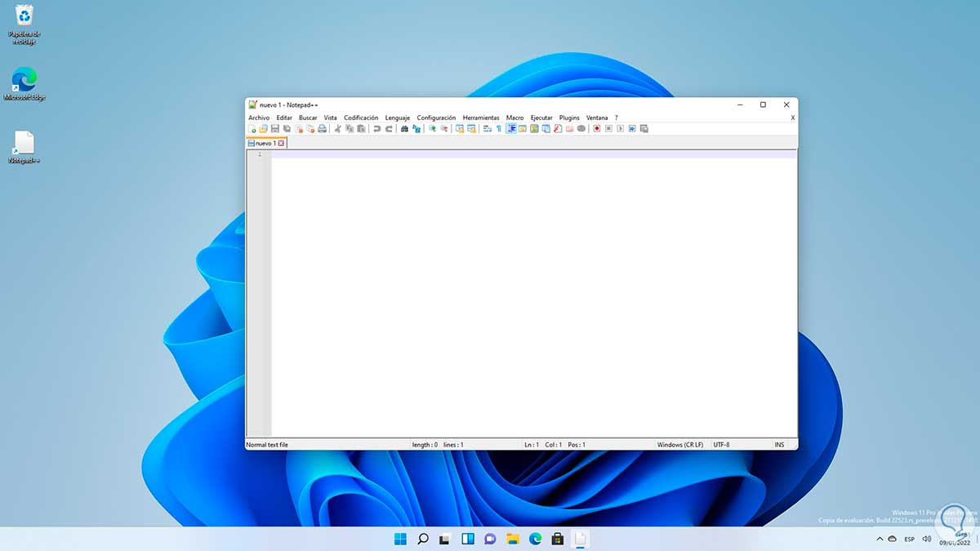This screenshot has height=551, width=980.
Task: Save the document using the floppy disk icon
Action: click(275, 129)
